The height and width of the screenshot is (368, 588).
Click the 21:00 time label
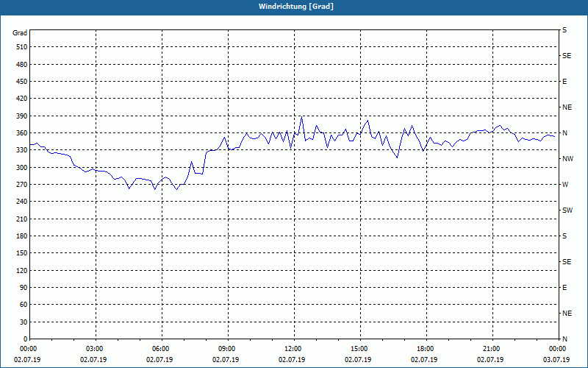tap(490, 349)
